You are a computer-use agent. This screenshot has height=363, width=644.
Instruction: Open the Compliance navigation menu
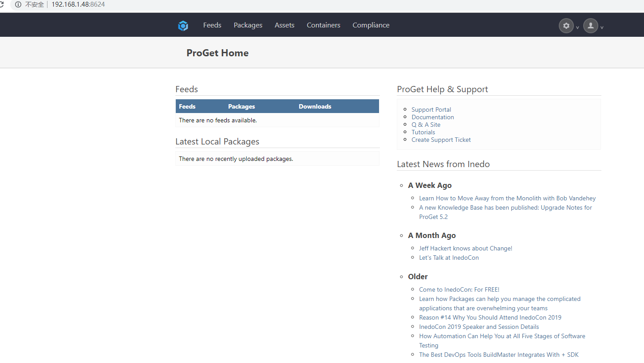click(371, 25)
